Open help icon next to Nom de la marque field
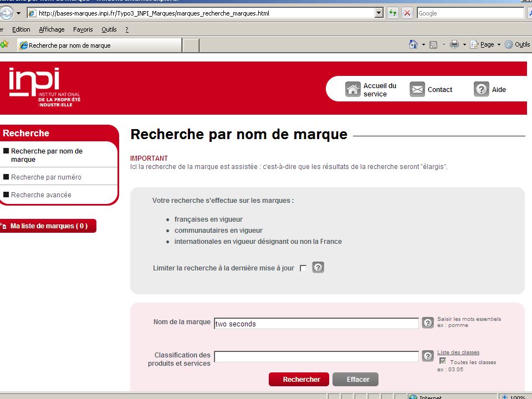This screenshot has width=532, height=399. pos(427,323)
